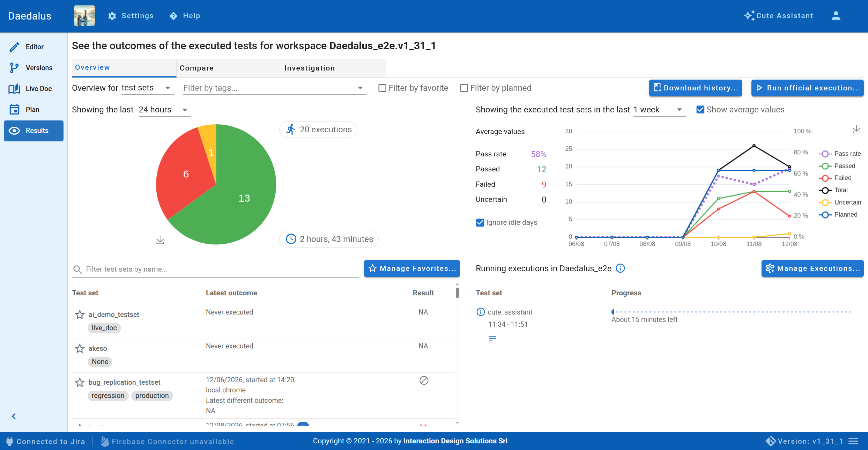Expand the 24 hours time range dropdown

tap(165, 110)
